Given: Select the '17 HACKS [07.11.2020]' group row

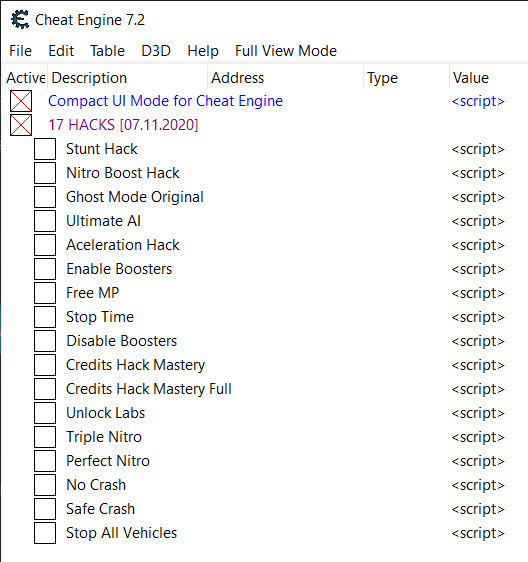Looking at the screenshot, I should point(123,125).
